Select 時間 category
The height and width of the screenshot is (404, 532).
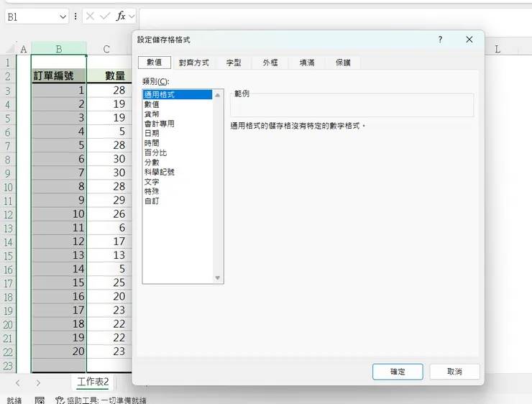[x=178, y=143]
